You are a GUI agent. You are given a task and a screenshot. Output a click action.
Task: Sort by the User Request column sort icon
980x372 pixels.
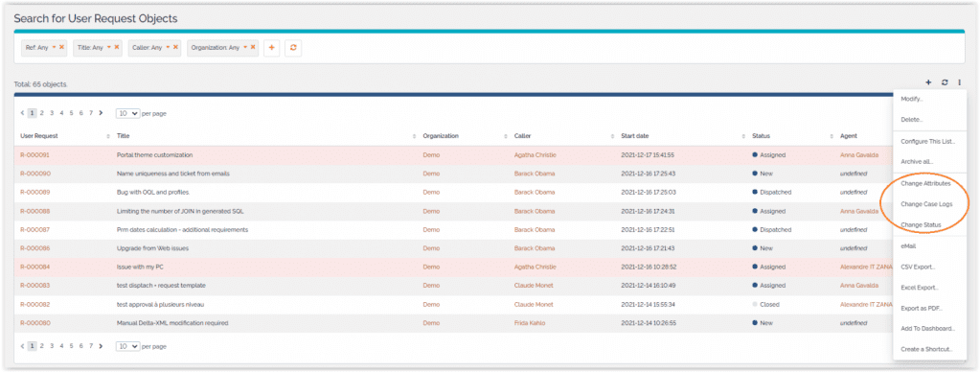[109, 136]
